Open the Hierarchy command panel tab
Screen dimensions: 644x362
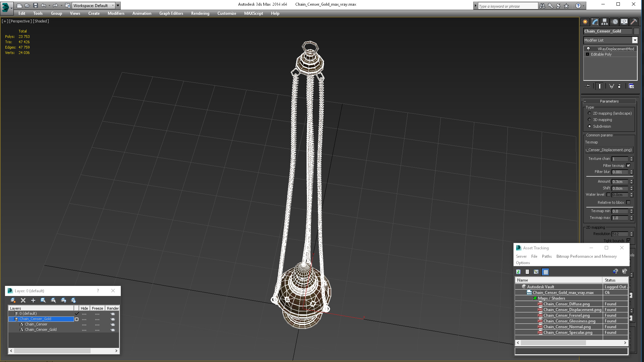604,22
